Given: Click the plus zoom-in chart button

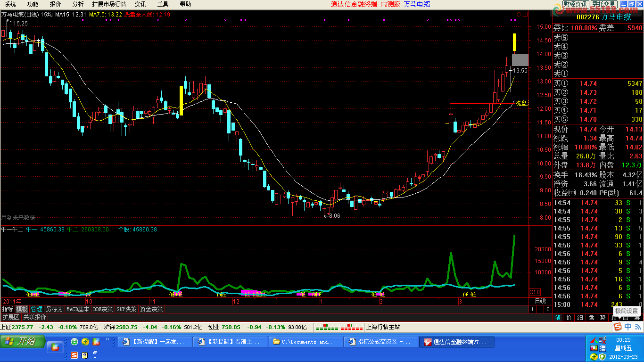Looking at the screenshot, I should click(532, 309).
